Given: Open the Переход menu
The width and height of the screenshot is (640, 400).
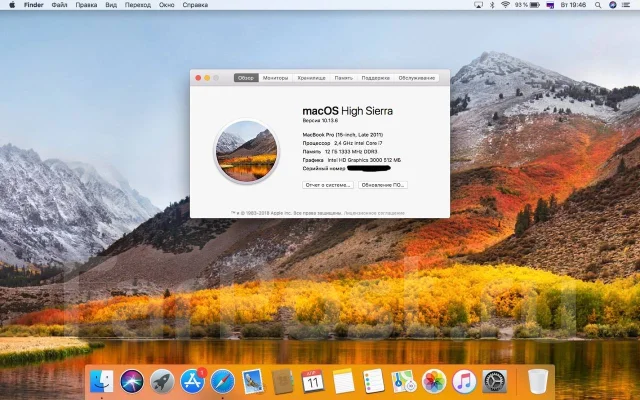Looking at the screenshot, I should (x=138, y=5).
